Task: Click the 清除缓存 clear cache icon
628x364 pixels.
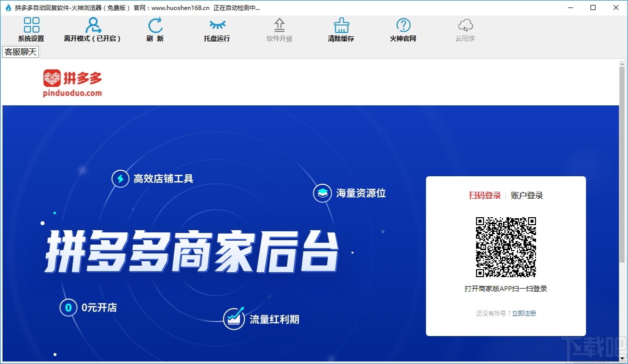Action: coord(340,29)
